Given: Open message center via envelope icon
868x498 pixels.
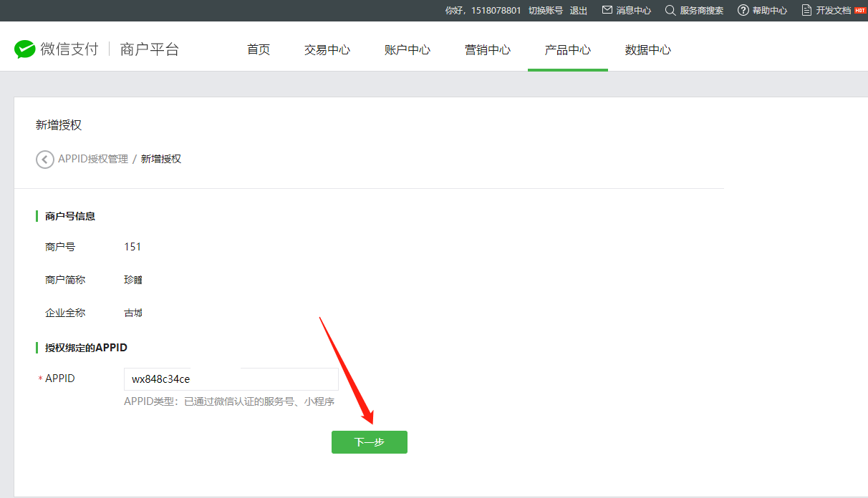Looking at the screenshot, I should 607,10.
